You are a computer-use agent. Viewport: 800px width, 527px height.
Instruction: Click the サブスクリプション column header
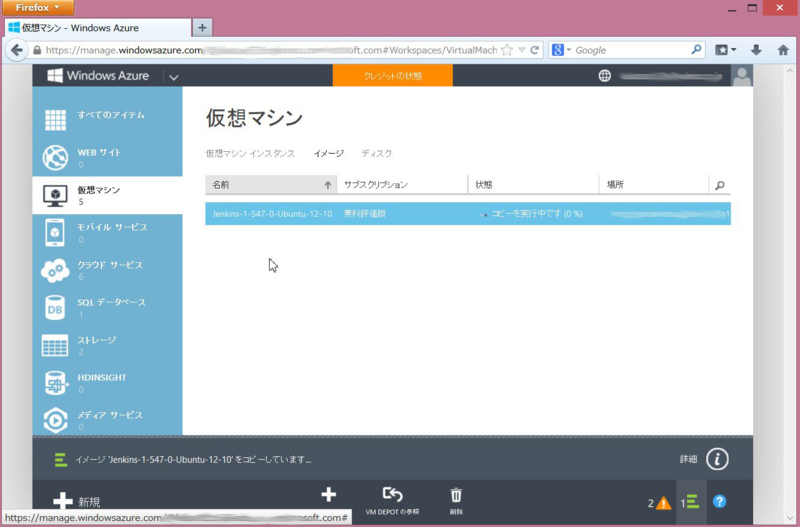[x=402, y=185]
